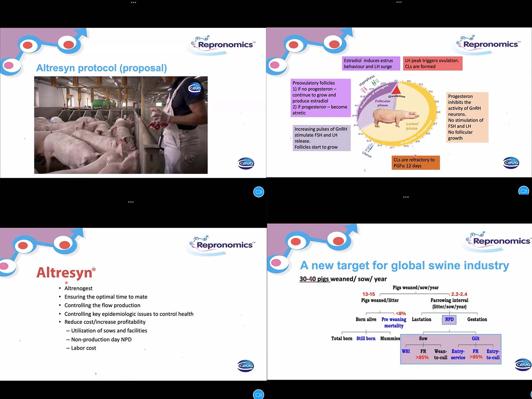Click 'A new target for global swine industry' heading

click(404, 265)
